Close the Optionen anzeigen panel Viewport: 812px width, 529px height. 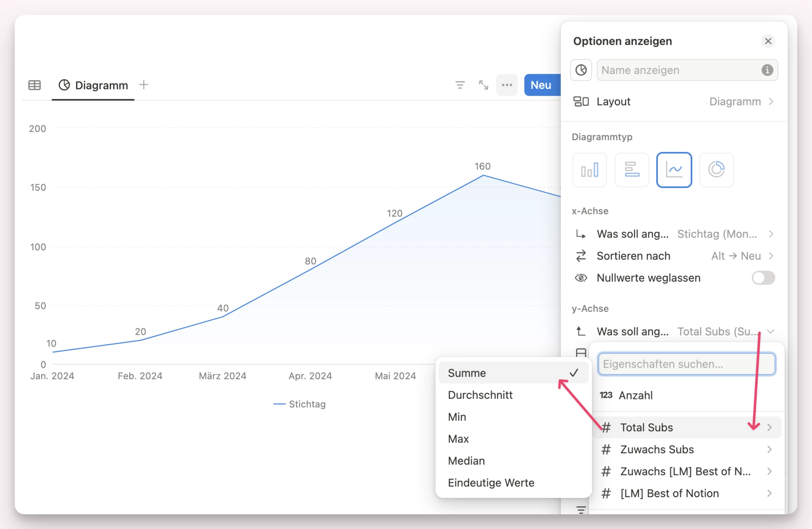(x=768, y=41)
